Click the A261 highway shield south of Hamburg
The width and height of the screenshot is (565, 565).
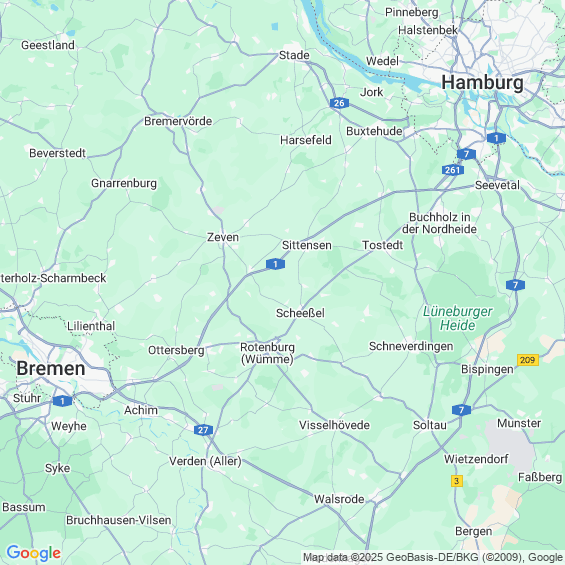(453, 170)
